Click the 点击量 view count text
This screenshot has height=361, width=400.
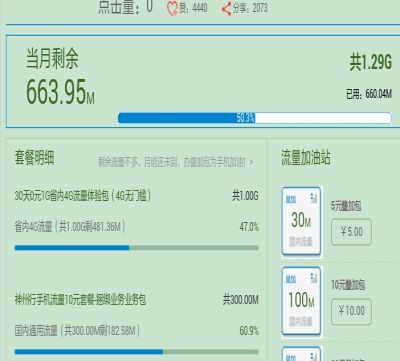[125, 6]
